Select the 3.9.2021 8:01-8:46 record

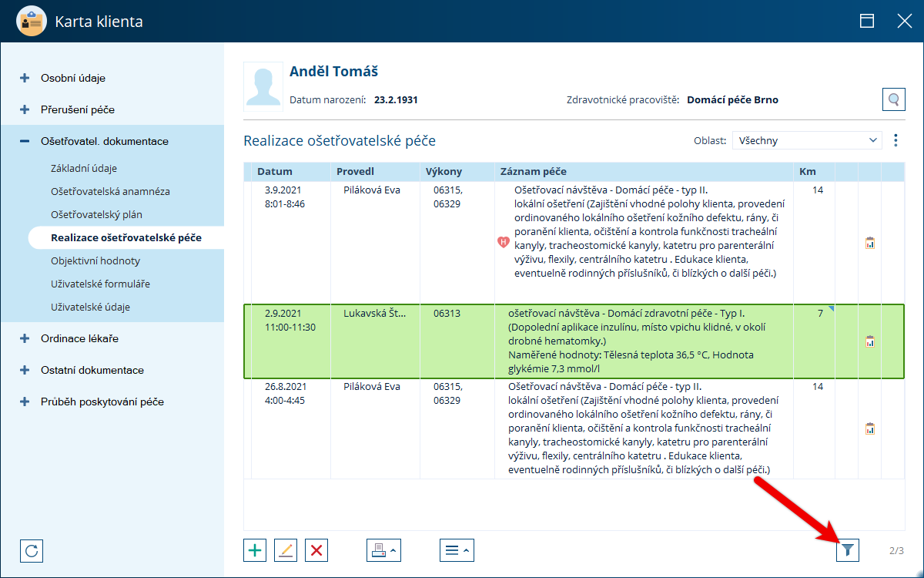(x=574, y=243)
